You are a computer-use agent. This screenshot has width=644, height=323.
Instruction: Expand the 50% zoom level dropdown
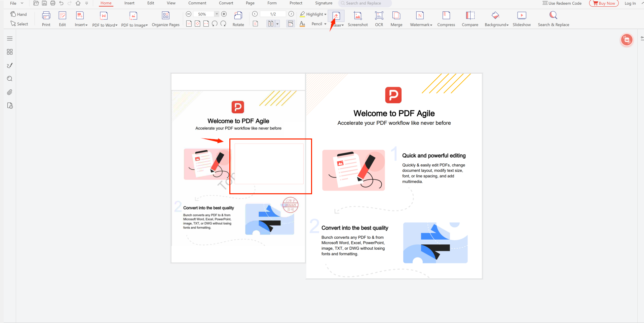click(x=217, y=14)
